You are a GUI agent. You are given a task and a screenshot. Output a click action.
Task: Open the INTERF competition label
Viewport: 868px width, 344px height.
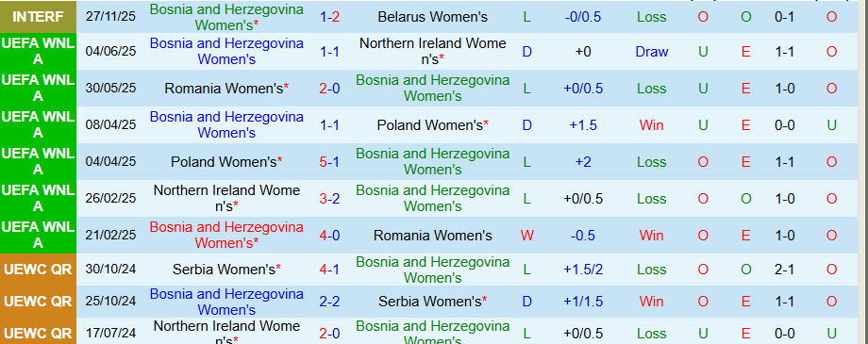(x=38, y=17)
